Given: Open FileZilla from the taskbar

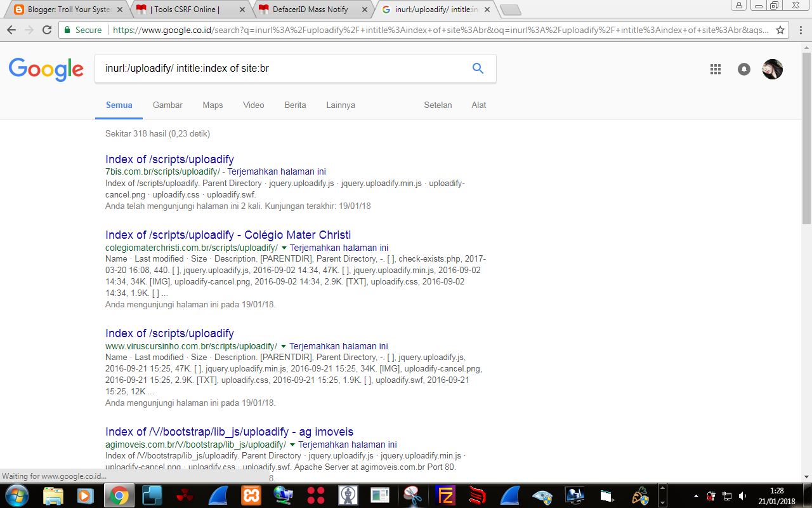Looking at the screenshot, I should pos(446,495).
